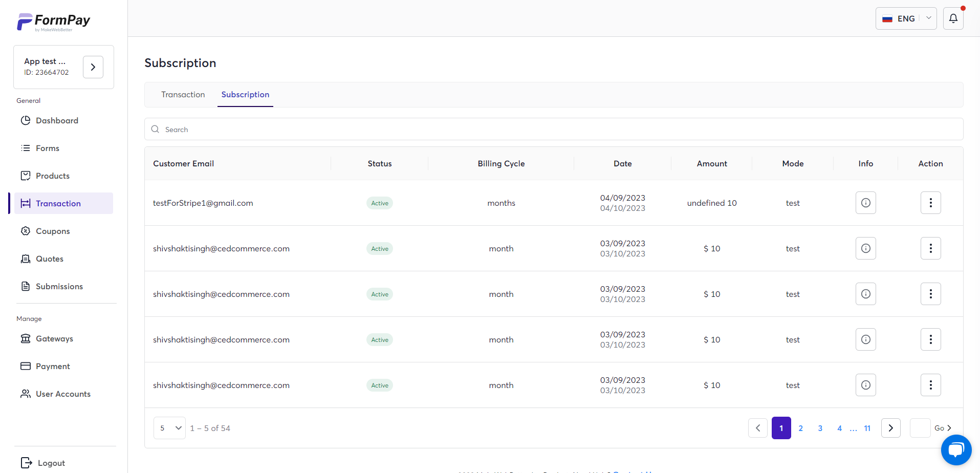Click the page number input box
Image resolution: width=980 pixels, height=473 pixels.
(x=920, y=428)
